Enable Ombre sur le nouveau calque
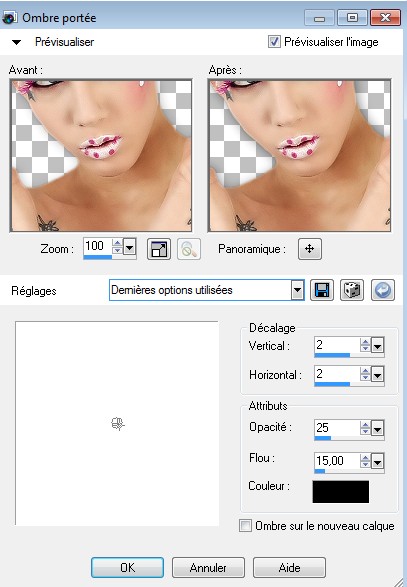 [245, 526]
